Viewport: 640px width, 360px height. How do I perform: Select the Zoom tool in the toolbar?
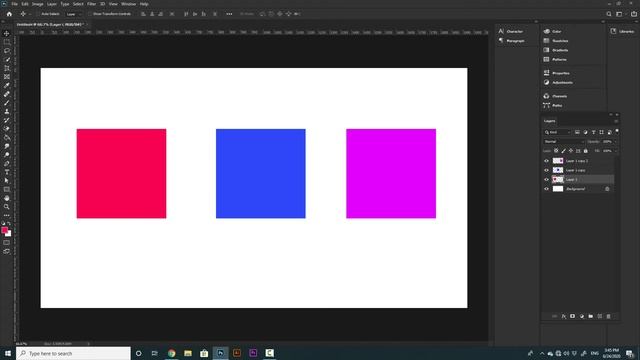tap(7, 207)
